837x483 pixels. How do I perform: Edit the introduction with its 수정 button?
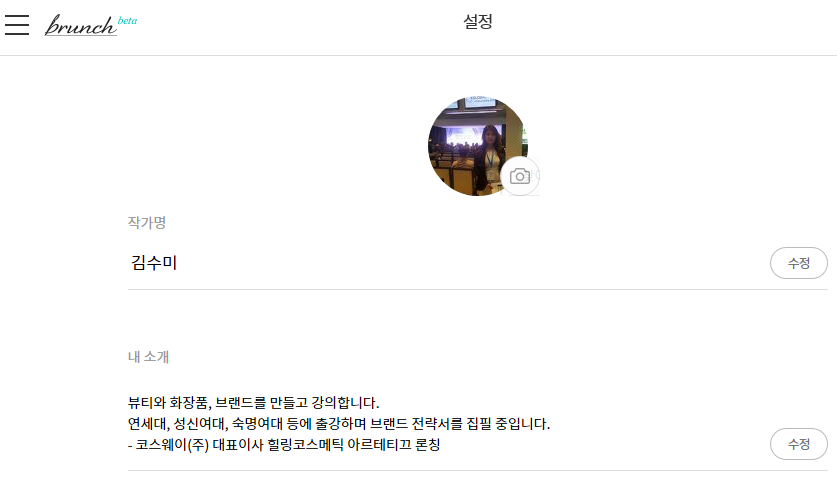pyautogui.click(x=799, y=444)
